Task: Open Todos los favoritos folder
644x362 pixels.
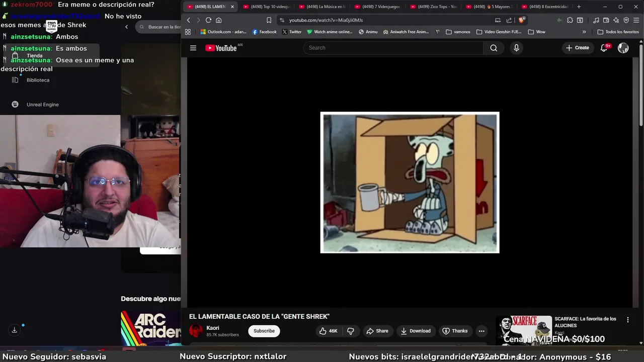Action: click(x=618, y=32)
